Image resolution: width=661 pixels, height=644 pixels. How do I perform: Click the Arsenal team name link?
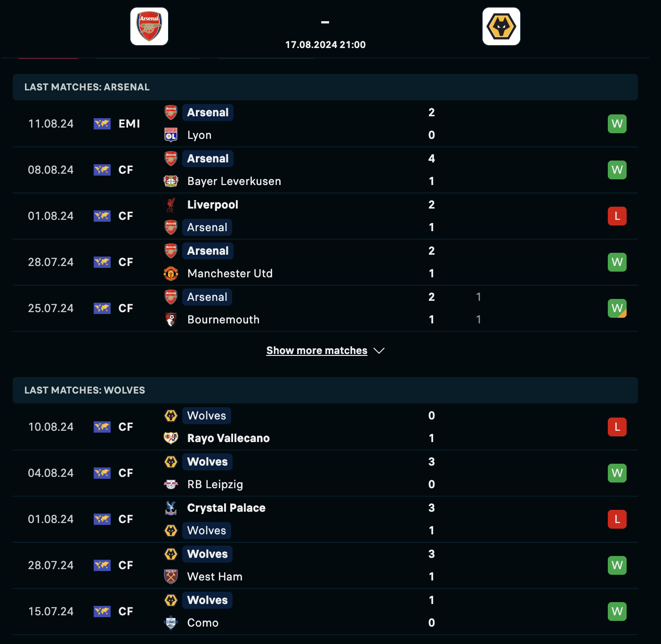coord(208,112)
